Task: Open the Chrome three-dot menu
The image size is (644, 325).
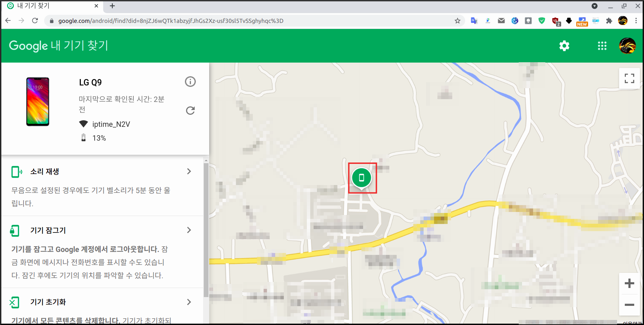Action: (636, 21)
